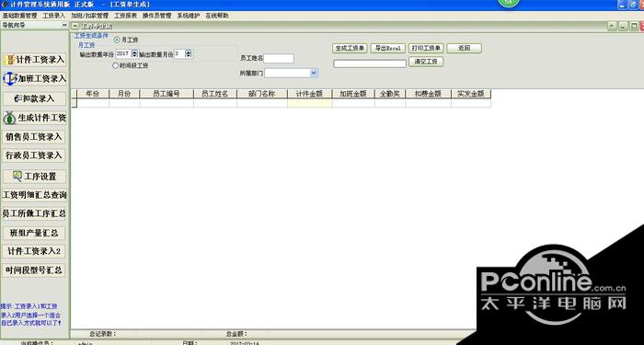Focus the 员工姓名 text field
The width and height of the screenshot is (644, 345).
coord(279,58)
